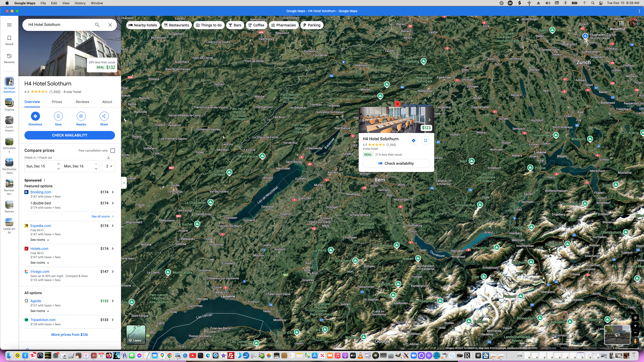The image size is (644, 362).
Task: Toggle the Layers map view thumbnail
Action: pos(136,334)
